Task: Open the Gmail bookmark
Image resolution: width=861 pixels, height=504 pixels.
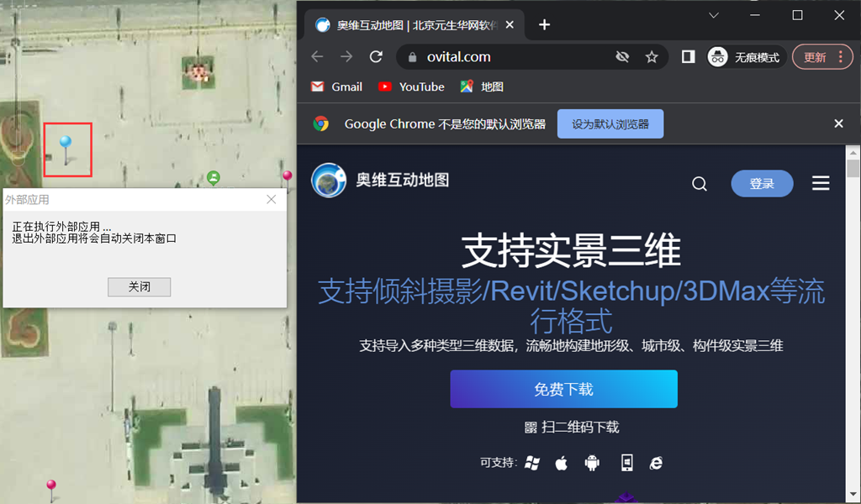Action: click(337, 87)
